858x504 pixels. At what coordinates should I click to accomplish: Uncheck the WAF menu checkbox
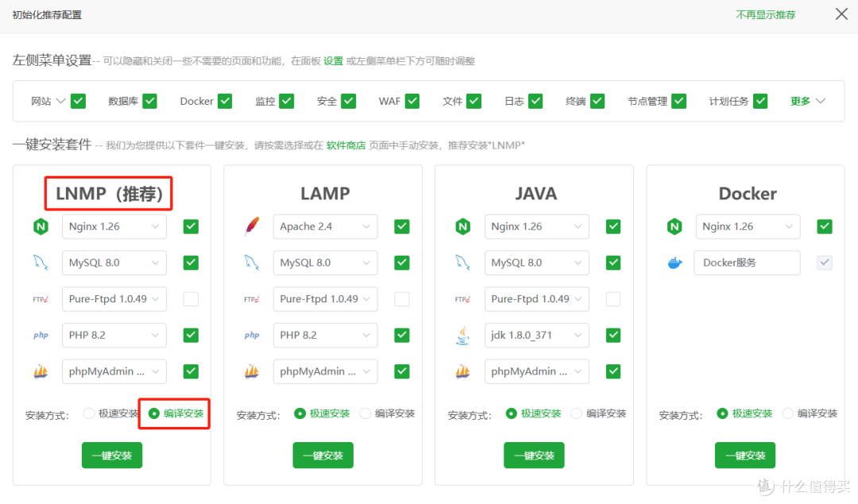(412, 101)
